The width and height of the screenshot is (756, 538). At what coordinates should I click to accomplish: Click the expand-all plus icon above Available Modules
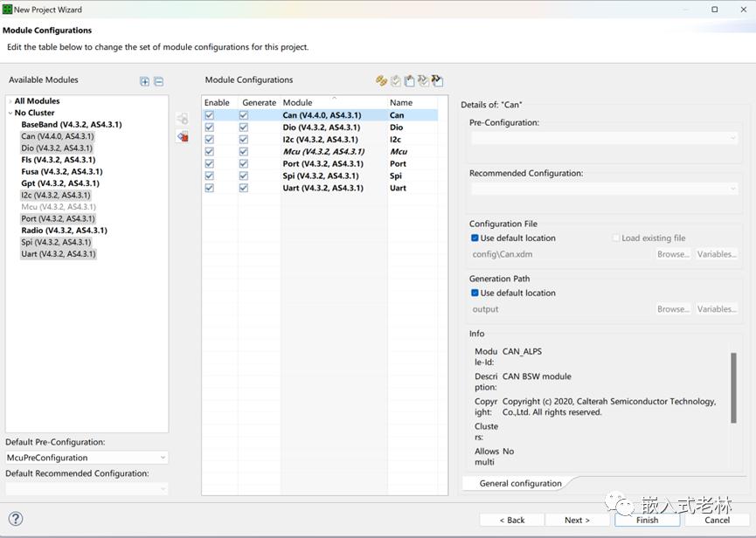tap(144, 81)
